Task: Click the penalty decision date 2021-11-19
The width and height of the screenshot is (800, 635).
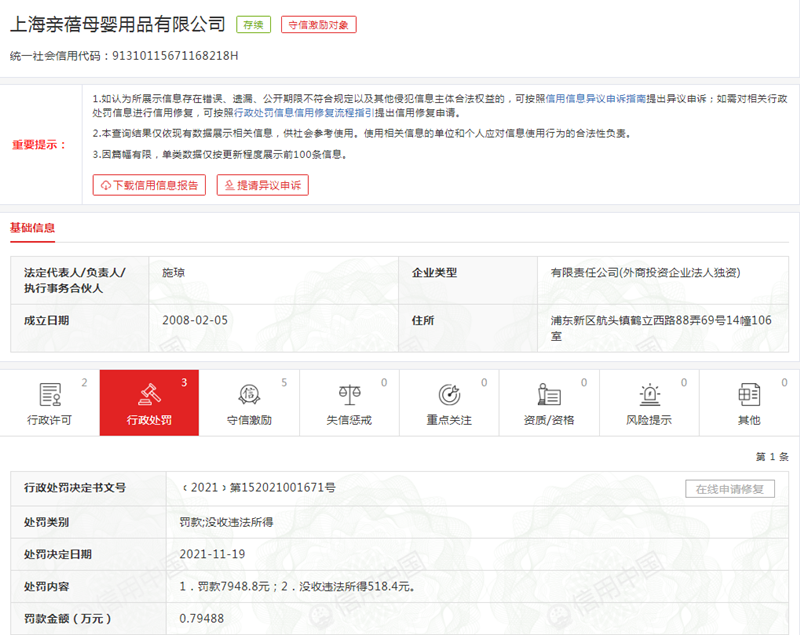Action: tap(212, 554)
